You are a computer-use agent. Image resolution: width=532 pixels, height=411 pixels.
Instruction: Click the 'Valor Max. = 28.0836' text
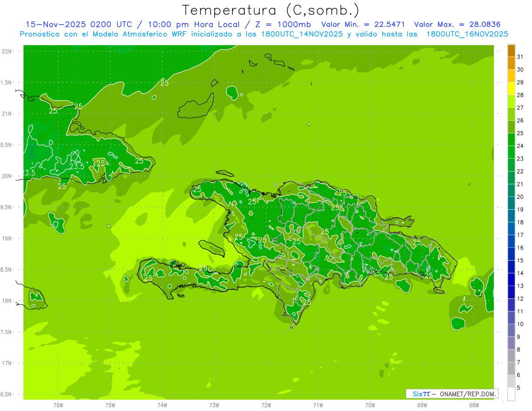tap(457, 24)
